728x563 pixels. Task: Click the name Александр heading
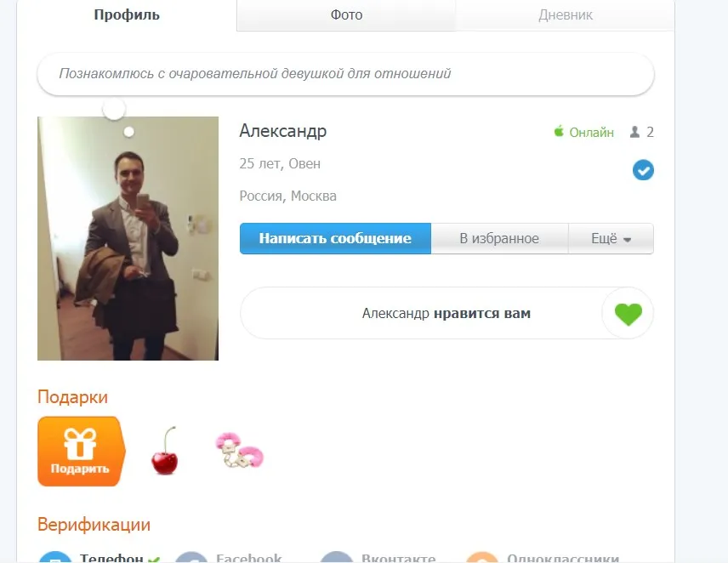(283, 131)
